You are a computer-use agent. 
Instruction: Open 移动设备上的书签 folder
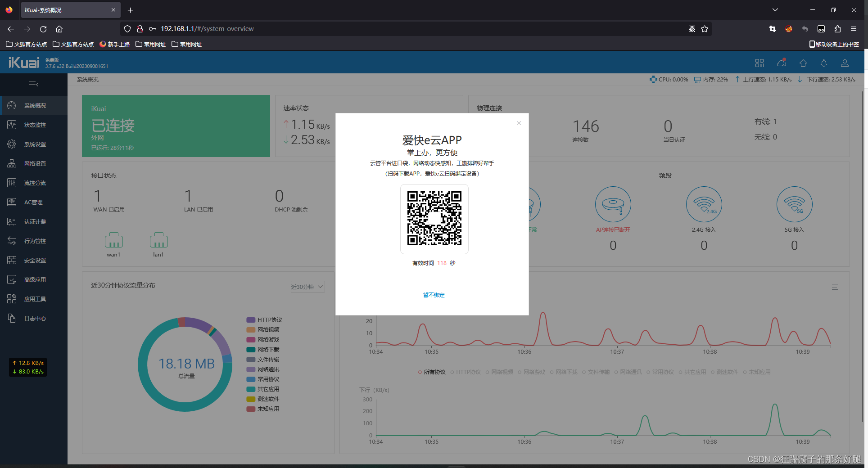[x=834, y=44]
